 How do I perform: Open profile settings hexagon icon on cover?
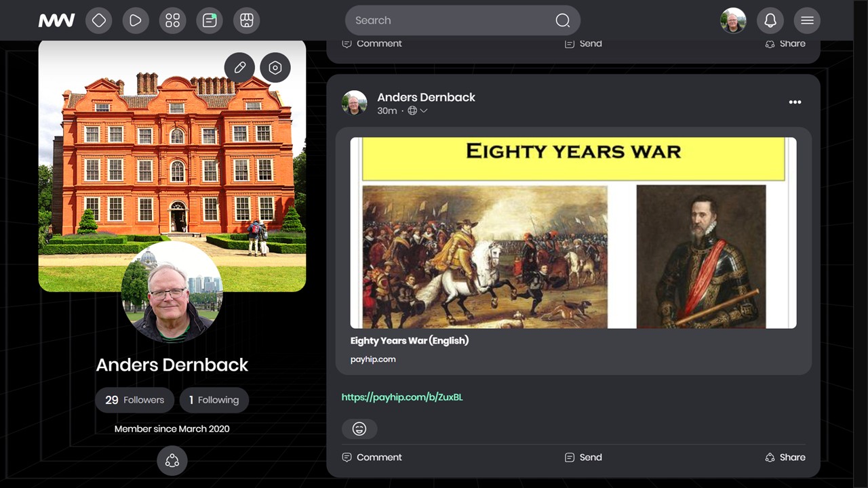(275, 68)
